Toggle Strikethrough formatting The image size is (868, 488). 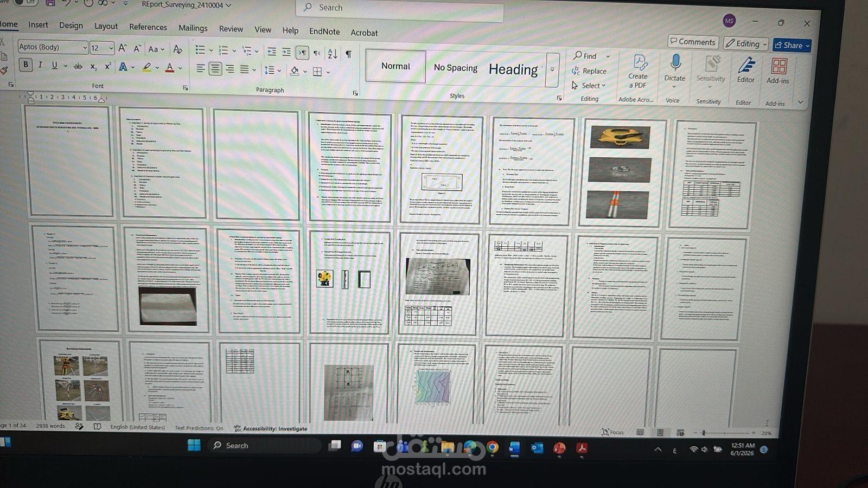(78, 66)
